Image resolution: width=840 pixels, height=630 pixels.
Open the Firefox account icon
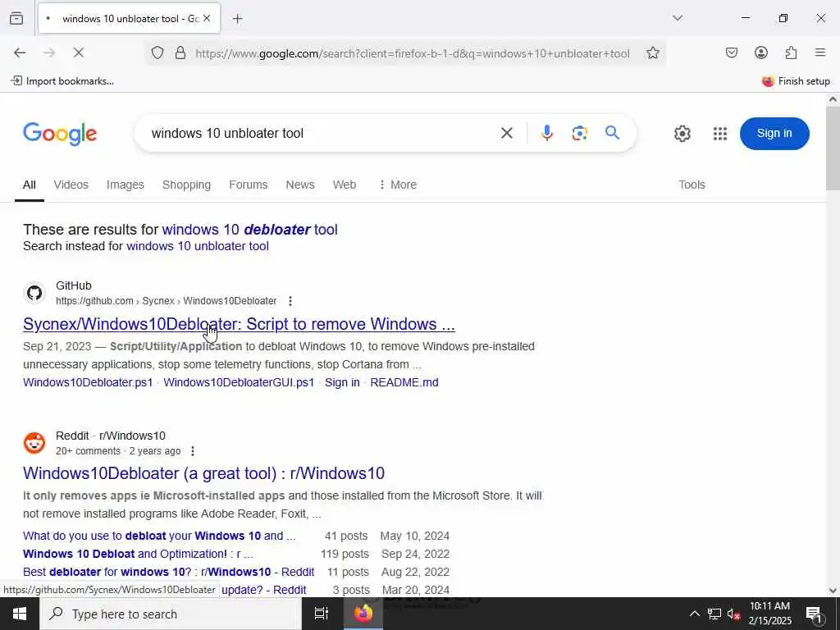pos(760,52)
